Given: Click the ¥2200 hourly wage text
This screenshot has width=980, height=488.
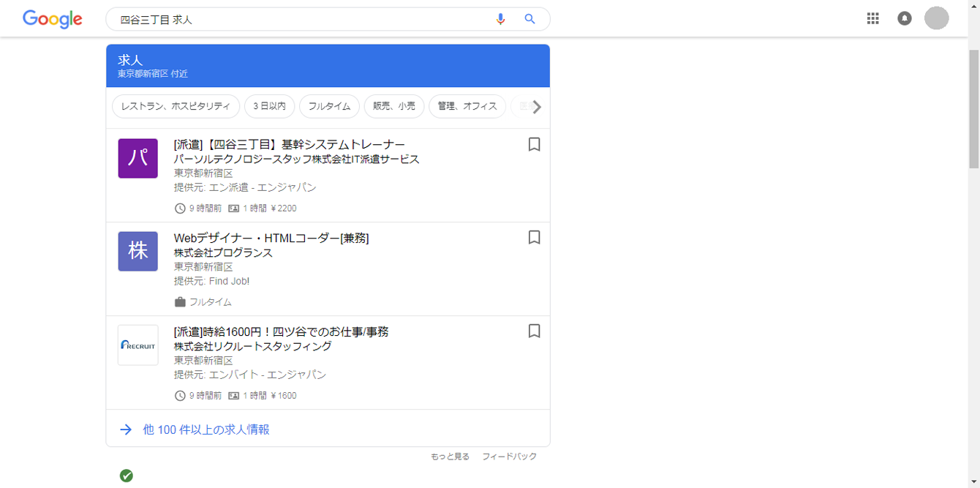Looking at the screenshot, I should pos(284,209).
